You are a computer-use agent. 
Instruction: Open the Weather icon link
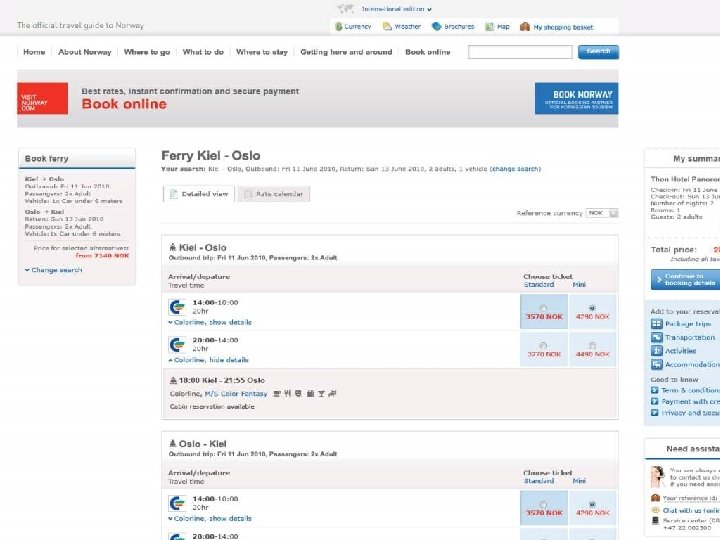point(388,27)
